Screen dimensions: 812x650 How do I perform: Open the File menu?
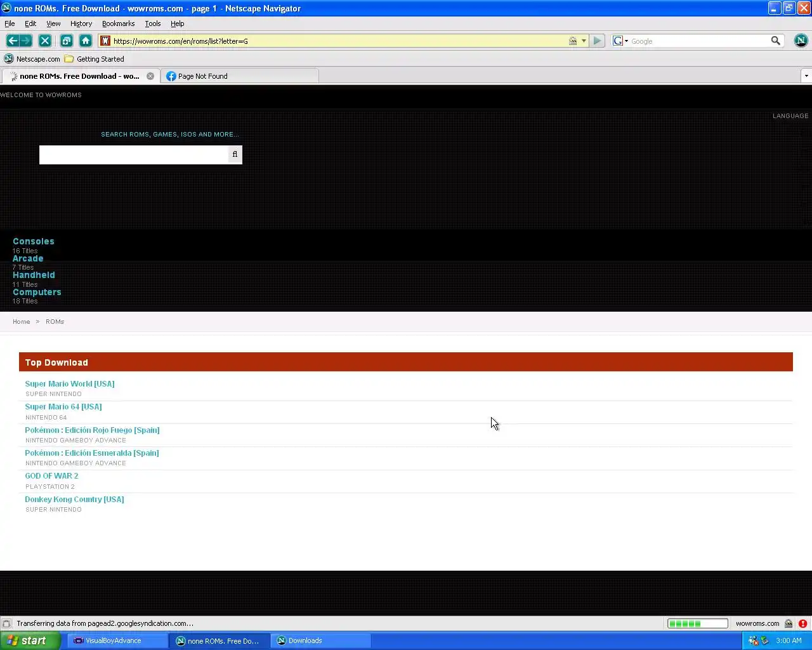10,23
